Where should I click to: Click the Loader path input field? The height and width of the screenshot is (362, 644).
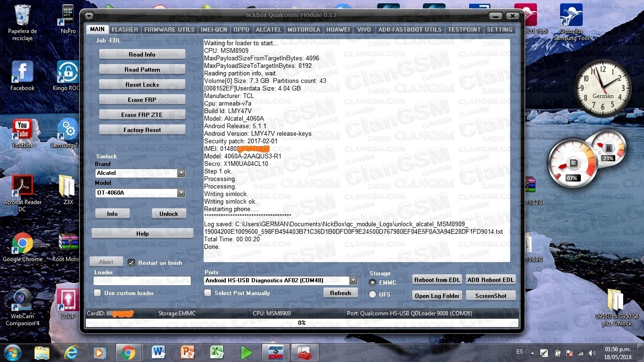tap(142, 281)
